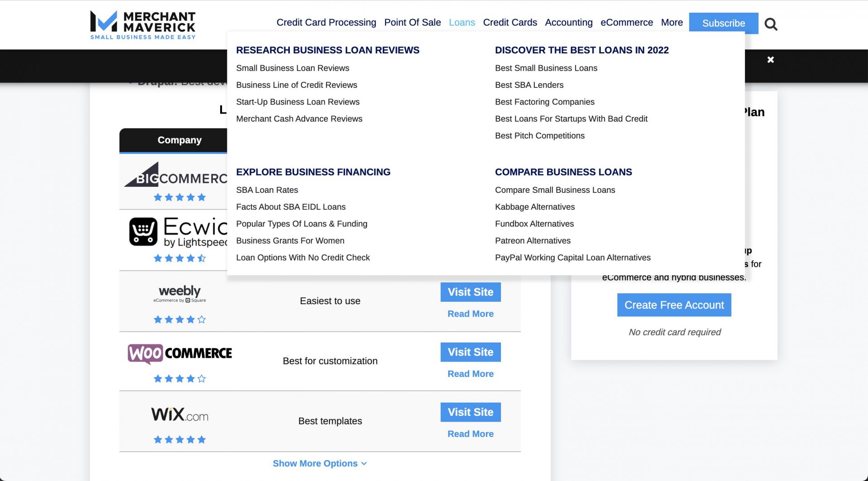
Task: Click the Subscribe button
Action: (723, 23)
